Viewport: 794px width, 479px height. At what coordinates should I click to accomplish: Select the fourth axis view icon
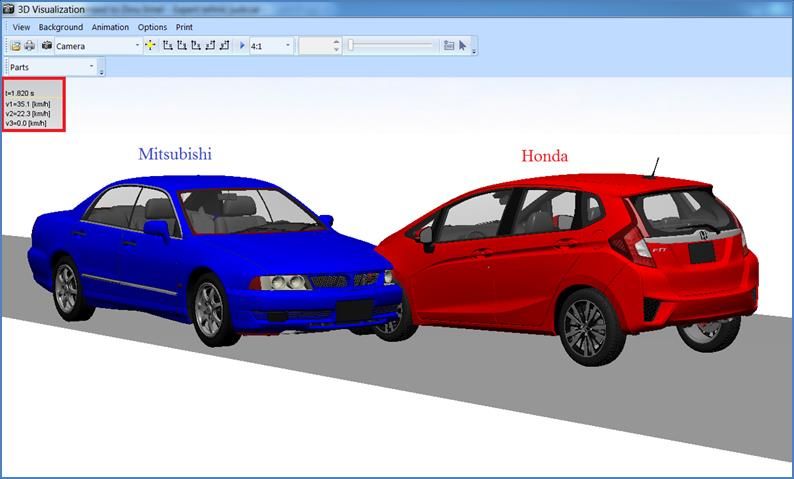tap(210, 46)
